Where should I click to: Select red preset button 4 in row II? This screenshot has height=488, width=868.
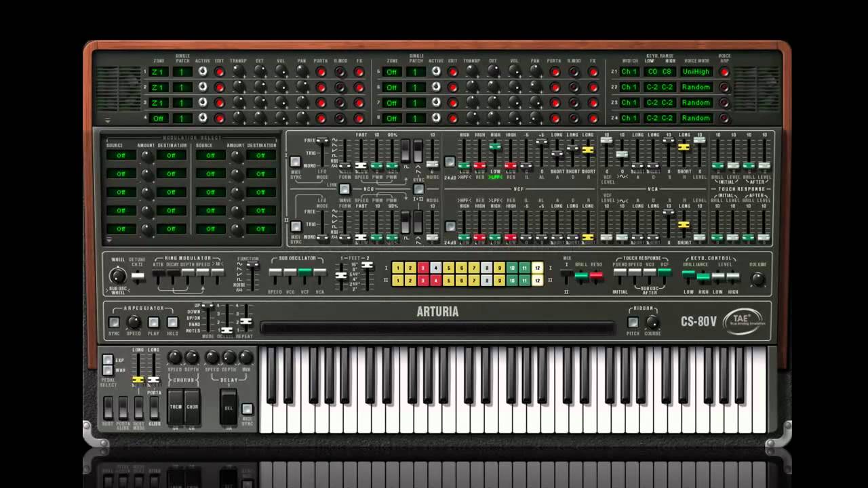click(435, 280)
